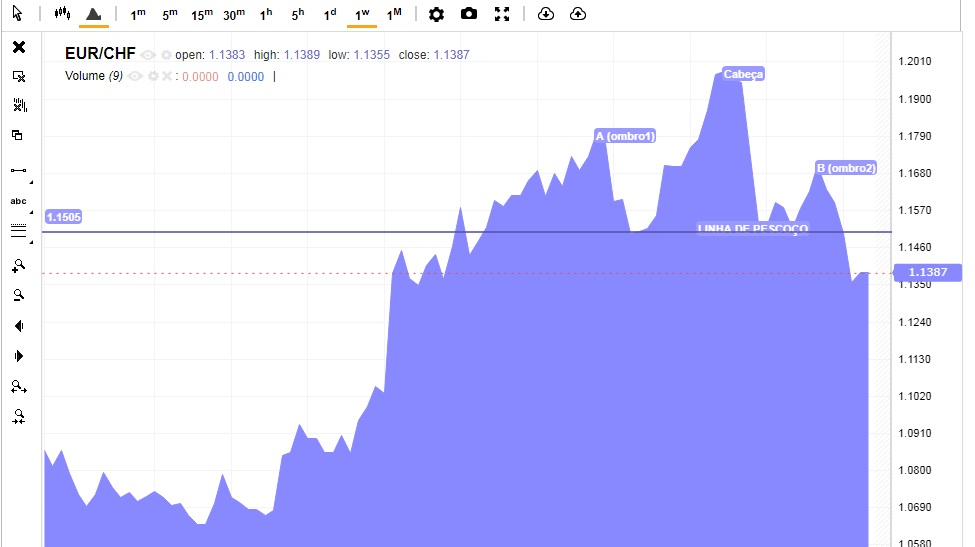Click the close value 1.1387 in header
Viewport: 975px width, 547px height.
pos(451,55)
